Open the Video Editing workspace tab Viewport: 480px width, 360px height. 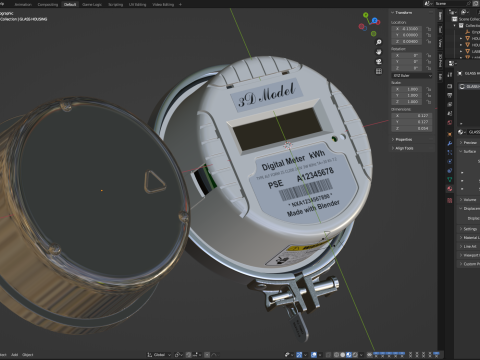click(x=163, y=5)
